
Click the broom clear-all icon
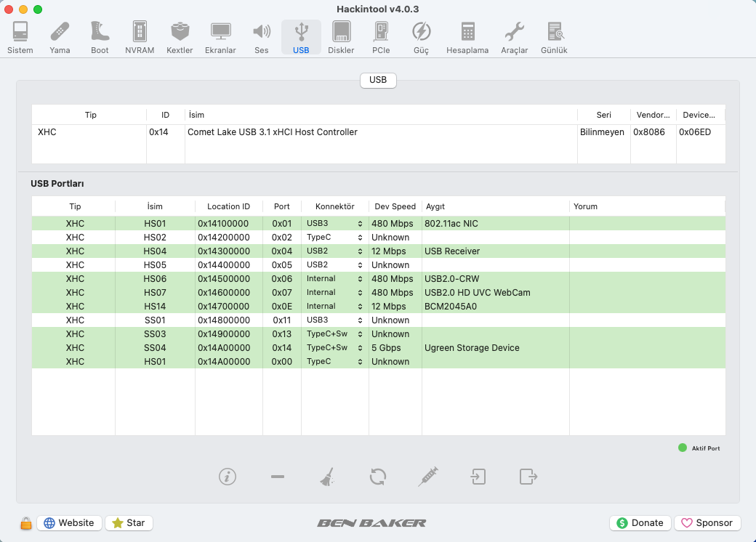(x=327, y=477)
